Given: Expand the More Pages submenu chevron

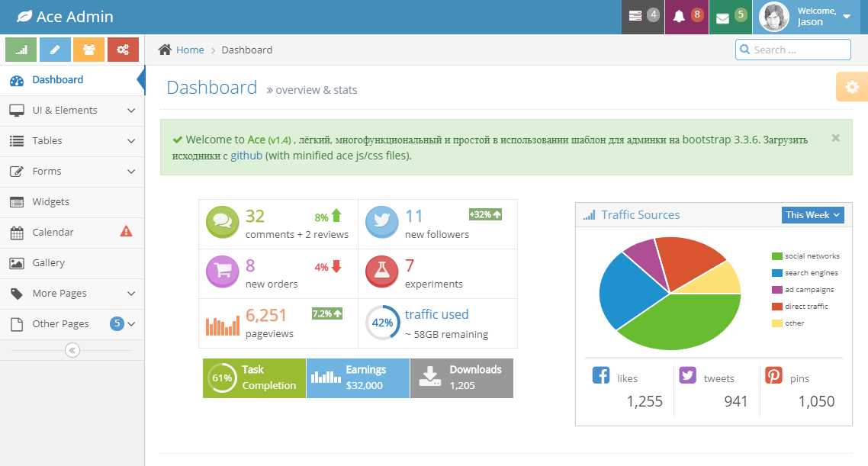Looking at the screenshot, I should tap(131, 294).
